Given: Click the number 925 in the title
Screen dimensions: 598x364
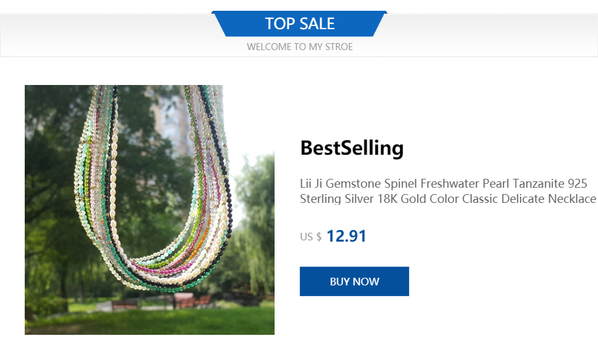Looking at the screenshot, I should 578,184.
